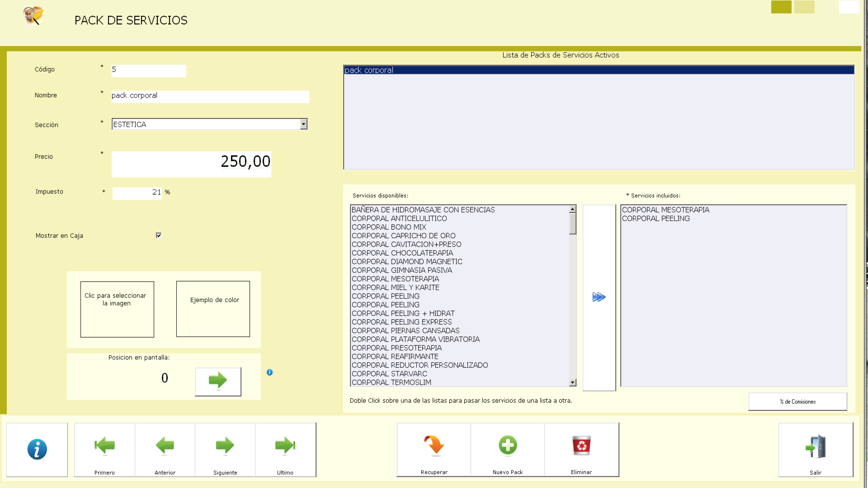Screen dimensions: 868x488
Task: Click the image selection box
Action: click(x=117, y=309)
